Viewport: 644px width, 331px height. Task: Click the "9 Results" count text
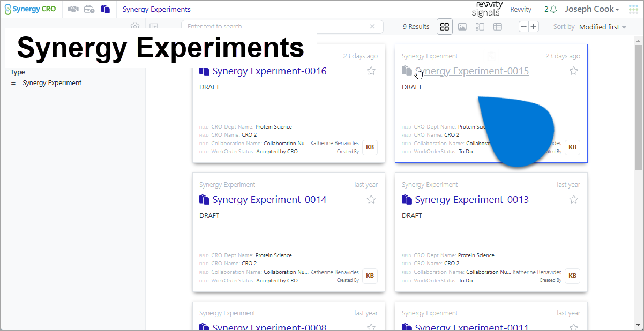click(416, 27)
